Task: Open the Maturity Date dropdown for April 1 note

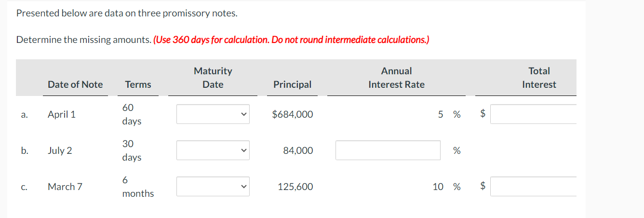Action: [213, 114]
